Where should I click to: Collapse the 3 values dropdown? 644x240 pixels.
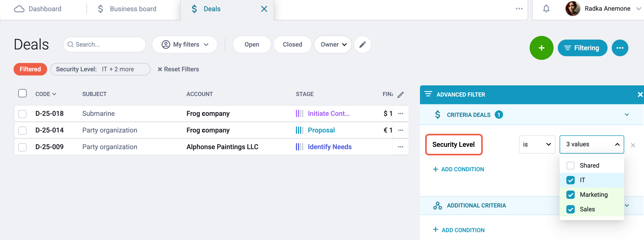[592, 144]
